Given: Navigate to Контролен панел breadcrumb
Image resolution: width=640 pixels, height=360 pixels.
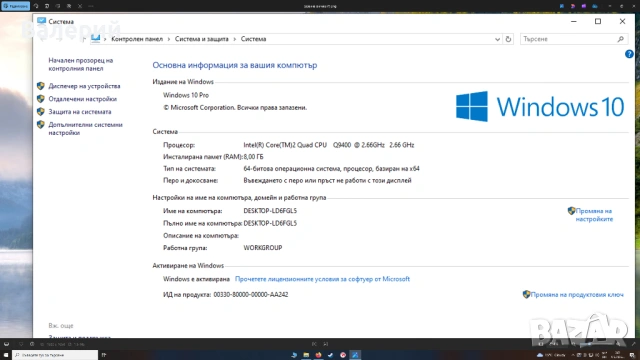Looking at the screenshot, I should [x=137, y=39].
